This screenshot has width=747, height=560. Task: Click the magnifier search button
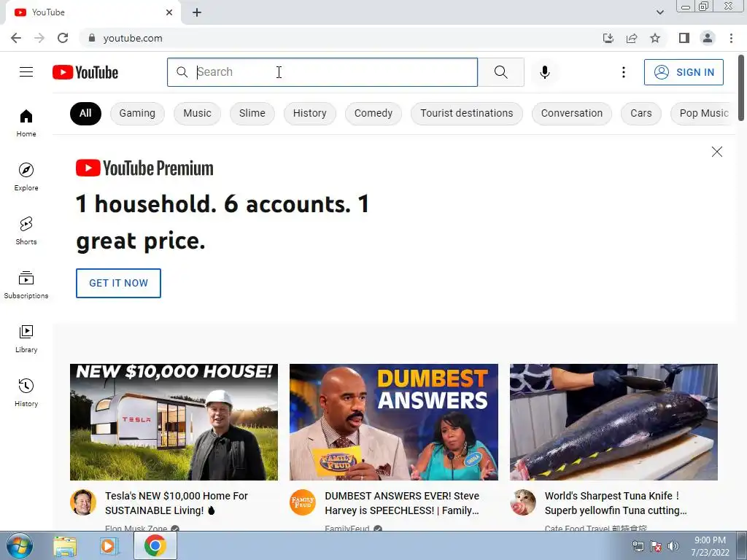pos(500,72)
